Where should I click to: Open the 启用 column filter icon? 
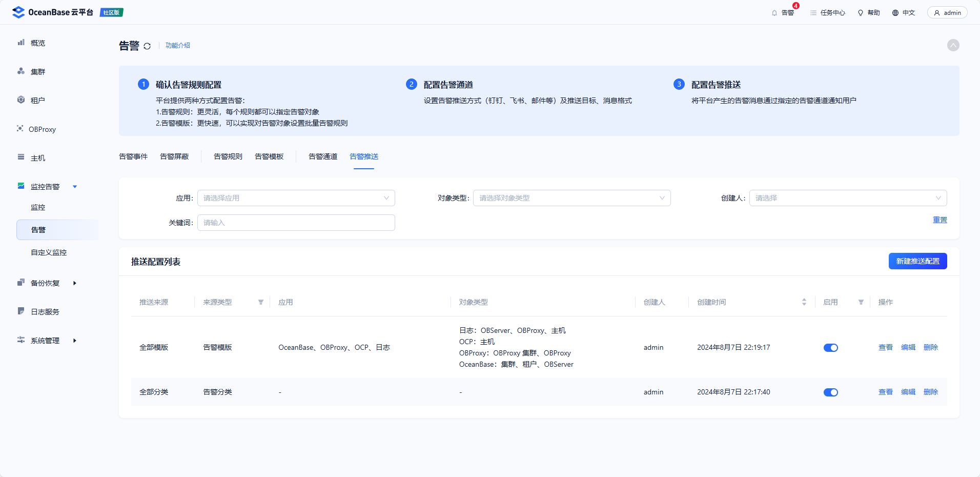tap(861, 302)
